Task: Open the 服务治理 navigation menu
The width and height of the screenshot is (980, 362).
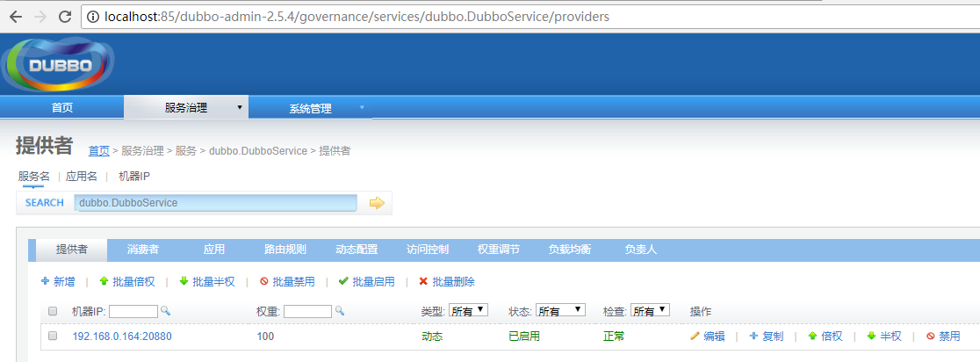Action: click(186, 107)
